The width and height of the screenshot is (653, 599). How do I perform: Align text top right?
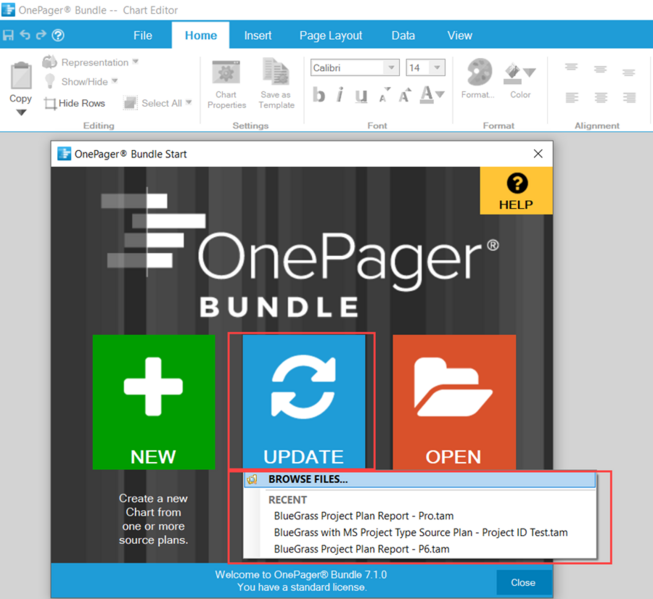click(x=628, y=73)
